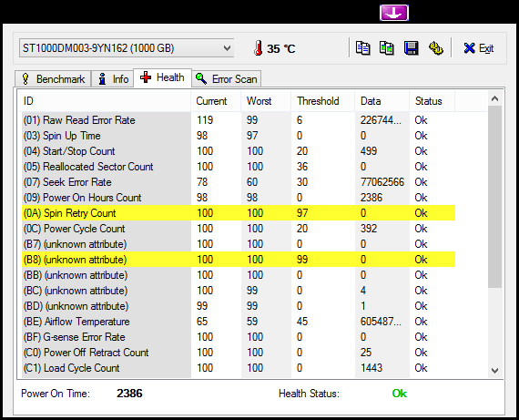
Task: Select the (BD) unknown attribute row
Action: [x=239, y=306]
